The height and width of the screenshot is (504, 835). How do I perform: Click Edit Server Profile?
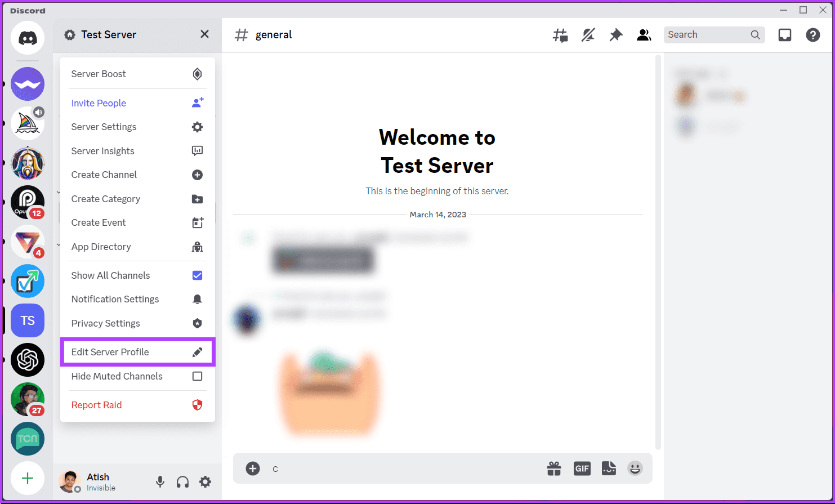click(x=137, y=352)
